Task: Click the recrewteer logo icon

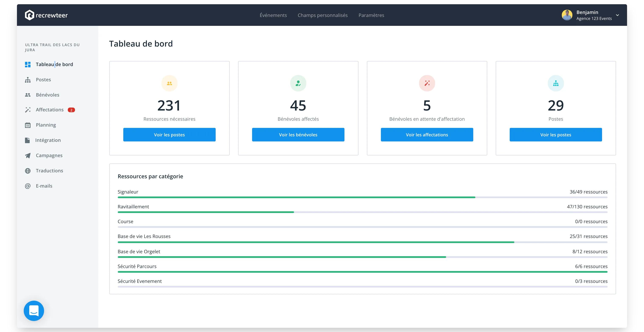Action: [x=29, y=15]
